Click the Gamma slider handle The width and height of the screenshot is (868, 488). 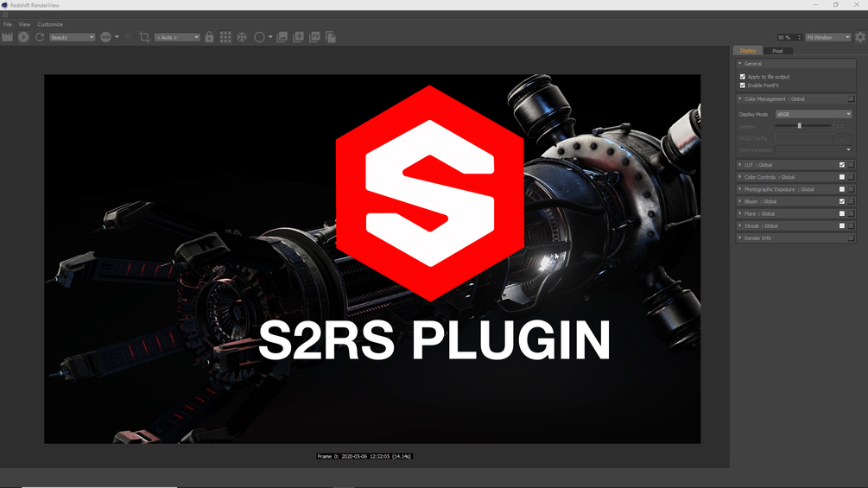pos(800,126)
